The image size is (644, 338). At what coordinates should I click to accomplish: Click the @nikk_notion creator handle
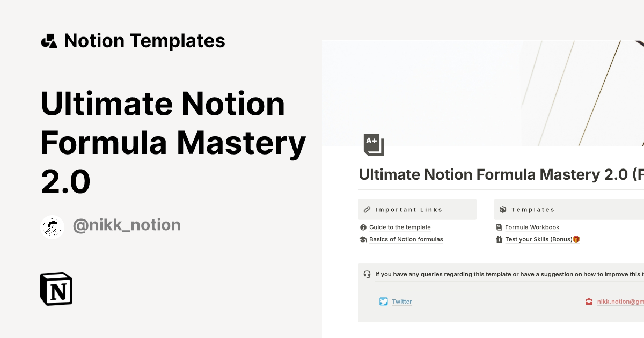pos(127,225)
